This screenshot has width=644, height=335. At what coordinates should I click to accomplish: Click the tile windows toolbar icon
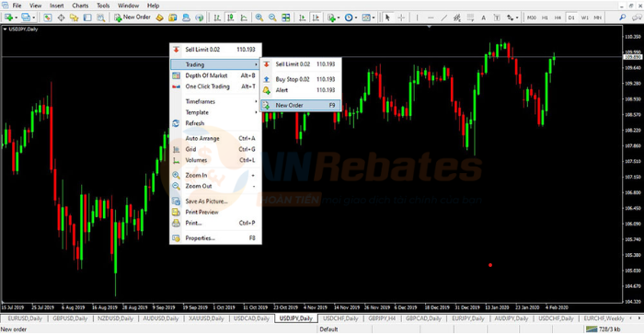tap(286, 17)
